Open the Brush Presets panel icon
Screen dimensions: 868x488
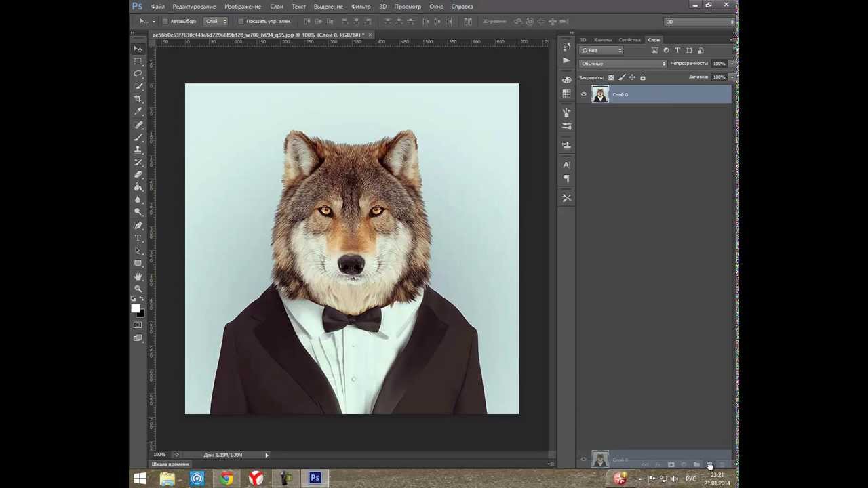tap(566, 126)
